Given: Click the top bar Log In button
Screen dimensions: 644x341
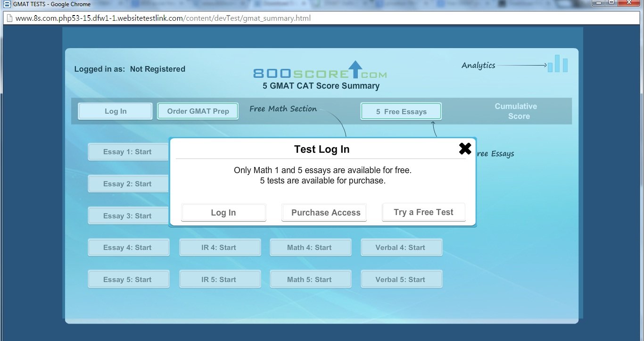Looking at the screenshot, I should point(116,111).
